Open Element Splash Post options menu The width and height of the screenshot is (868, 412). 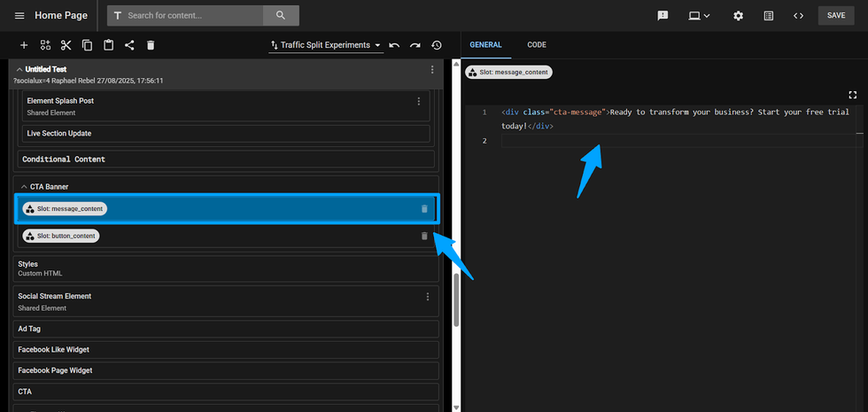tap(418, 101)
